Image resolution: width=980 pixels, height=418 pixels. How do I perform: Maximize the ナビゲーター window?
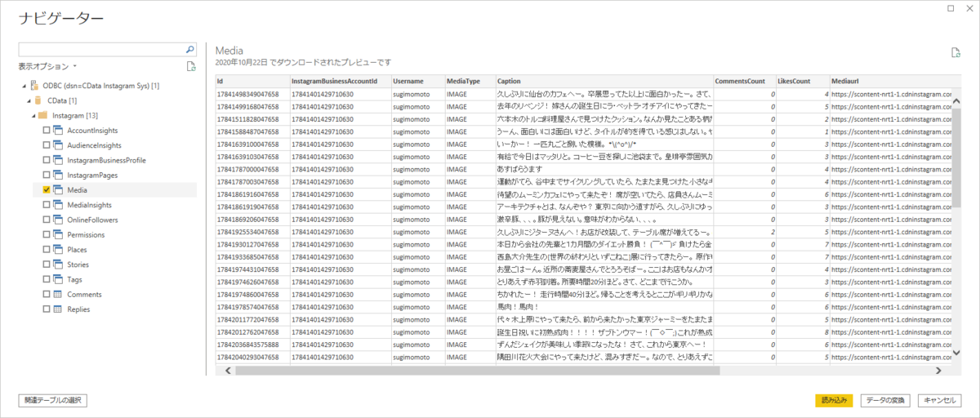coord(951,8)
